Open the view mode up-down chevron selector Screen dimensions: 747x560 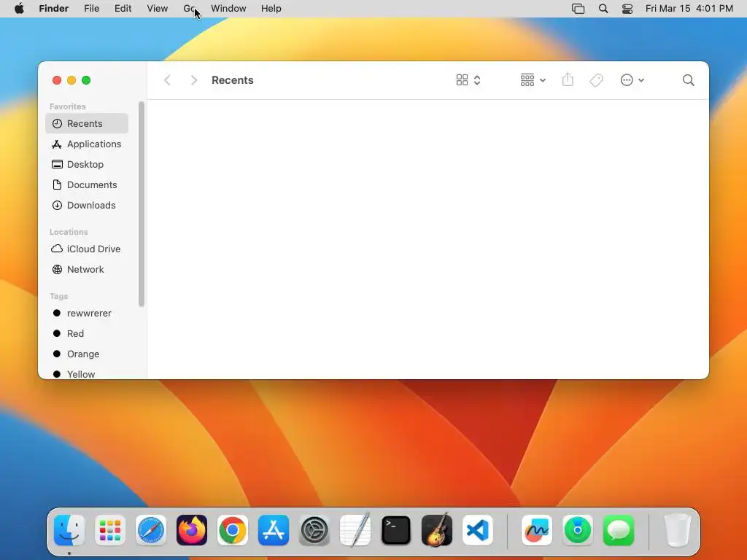click(477, 80)
